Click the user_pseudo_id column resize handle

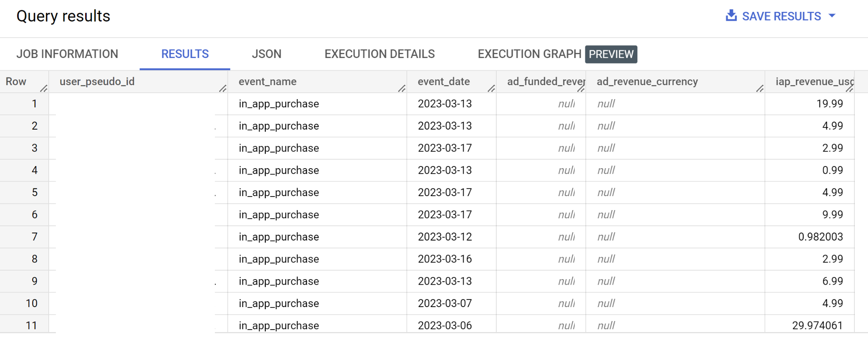(x=223, y=88)
